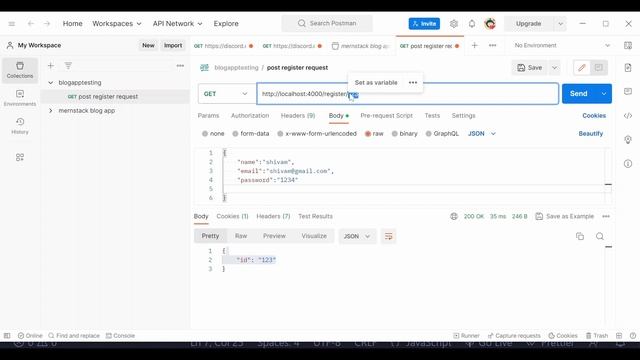Open the configure sidebar apps icon
This screenshot has height=360, width=640.
(20, 157)
